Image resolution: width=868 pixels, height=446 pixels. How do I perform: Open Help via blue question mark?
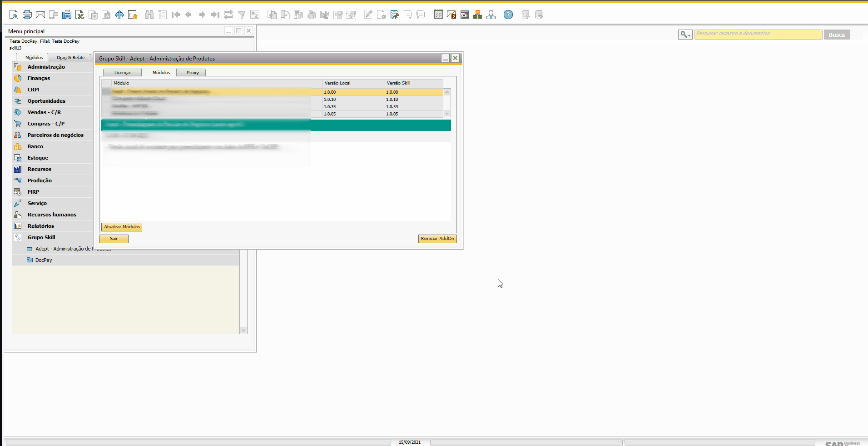[x=508, y=15]
